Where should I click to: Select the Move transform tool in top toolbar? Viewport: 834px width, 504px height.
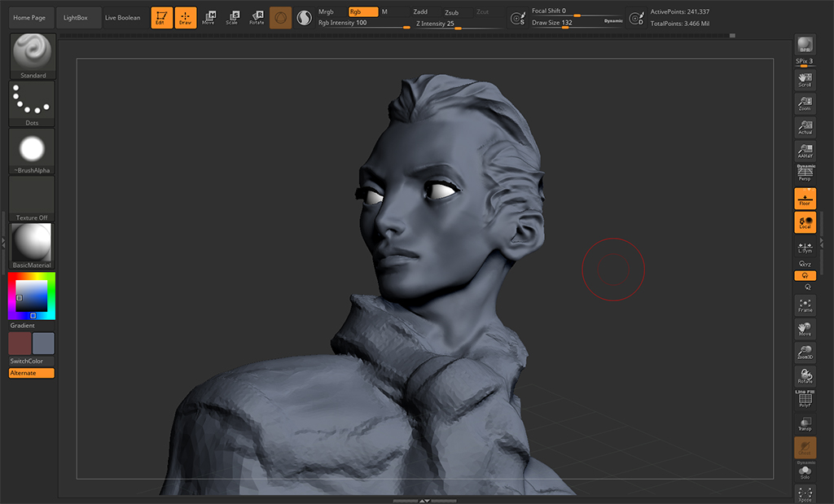(209, 18)
